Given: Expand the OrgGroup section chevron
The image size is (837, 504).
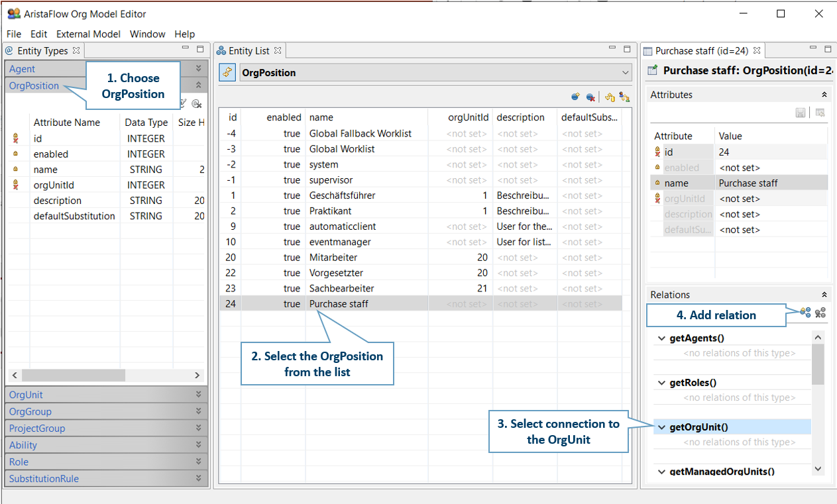Looking at the screenshot, I should point(198,411).
